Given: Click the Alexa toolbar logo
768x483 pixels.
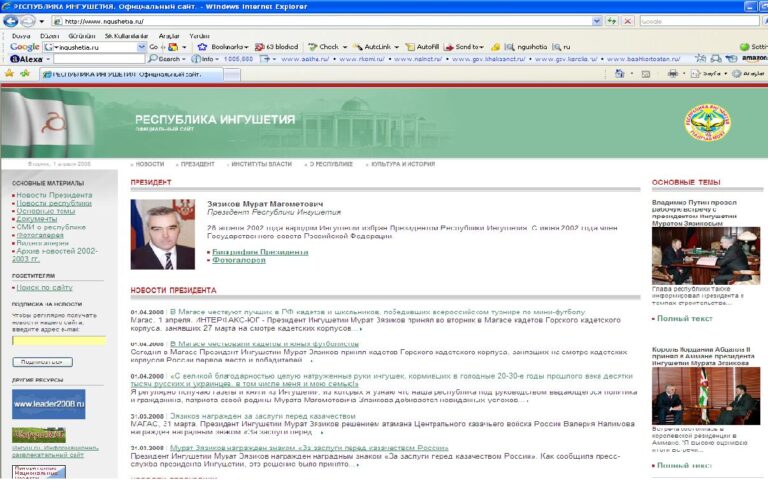Looking at the screenshot, I should click(x=27, y=59).
